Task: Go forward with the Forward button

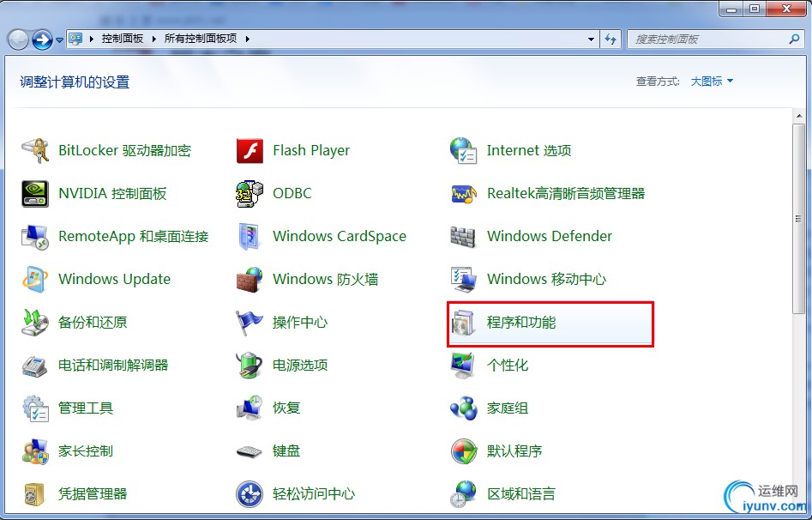Action: click(x=42, y=39)
